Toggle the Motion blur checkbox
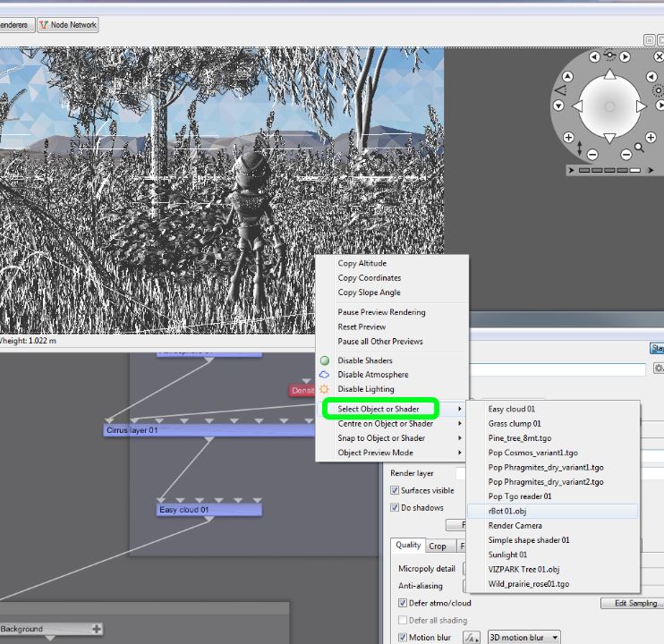Viewport: 664px width, 644px height. pyautogui.click(x=403, y=637)
